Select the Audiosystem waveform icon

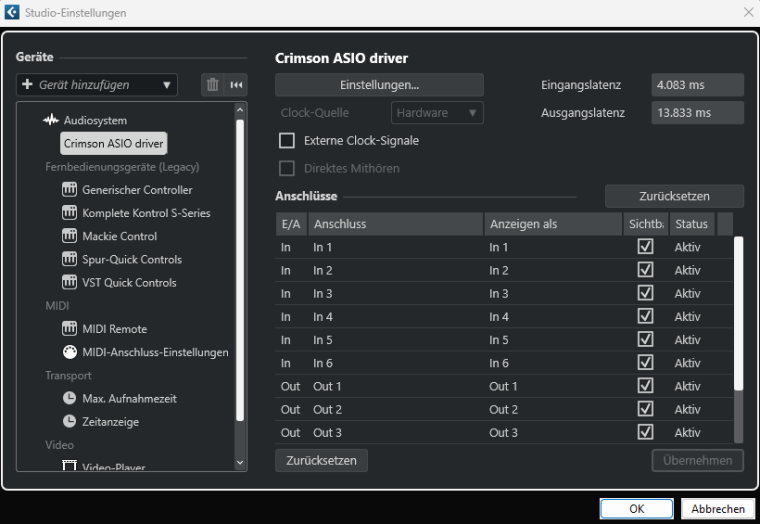(51, 120)
